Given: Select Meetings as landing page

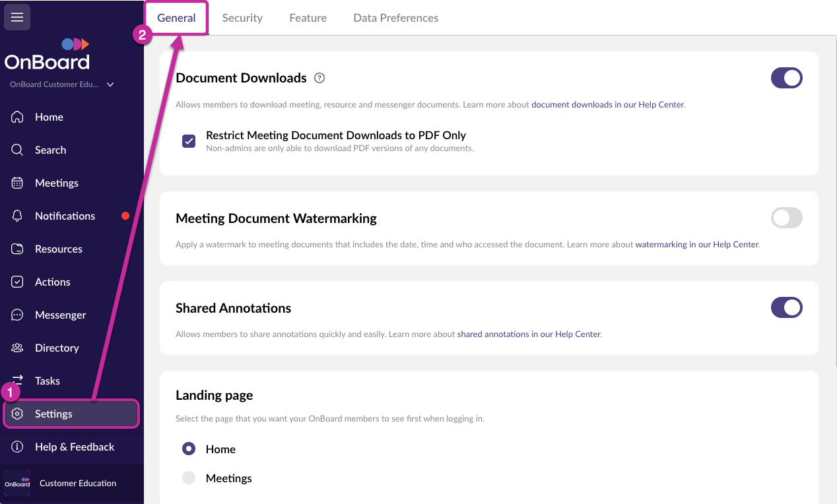Looking at the screenshot, I should click(x=189, y=478).
